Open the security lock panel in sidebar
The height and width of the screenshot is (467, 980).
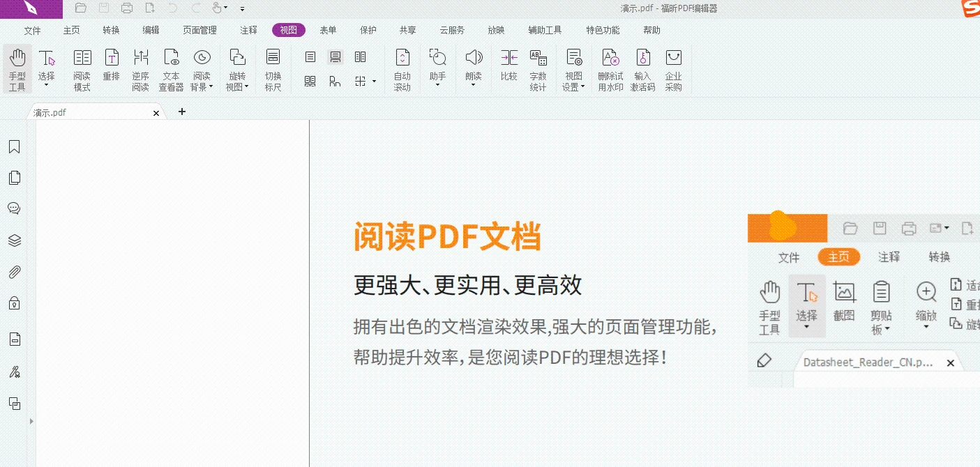(14, 303)
